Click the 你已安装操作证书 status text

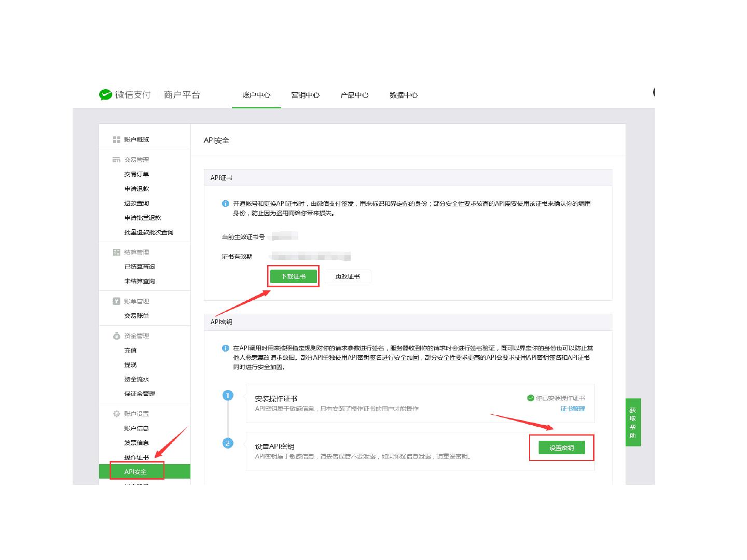click(x=560, y=398)
